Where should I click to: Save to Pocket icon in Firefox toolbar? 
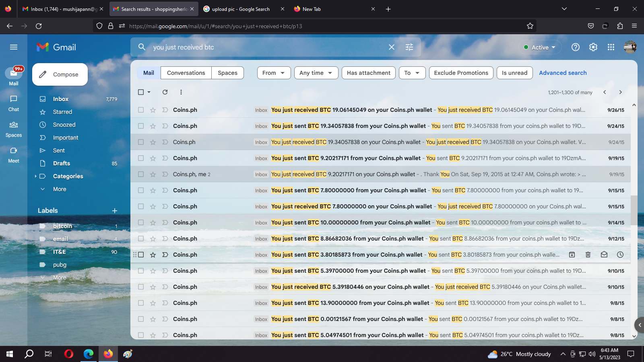pos(591,26)
